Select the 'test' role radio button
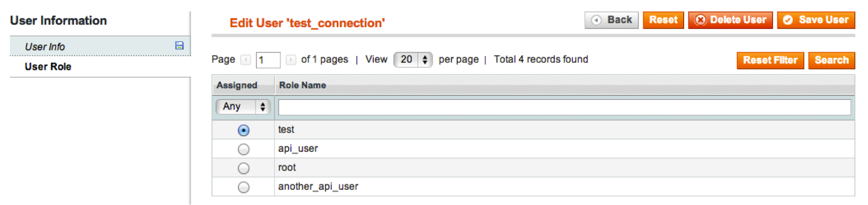 [244, 130]
